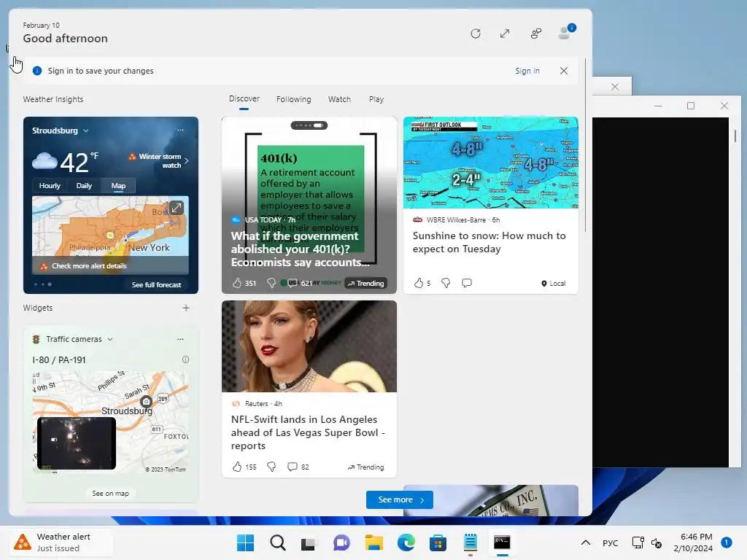Open network status tray icon
The image size is (747, 560).
[x=638, y=542]
